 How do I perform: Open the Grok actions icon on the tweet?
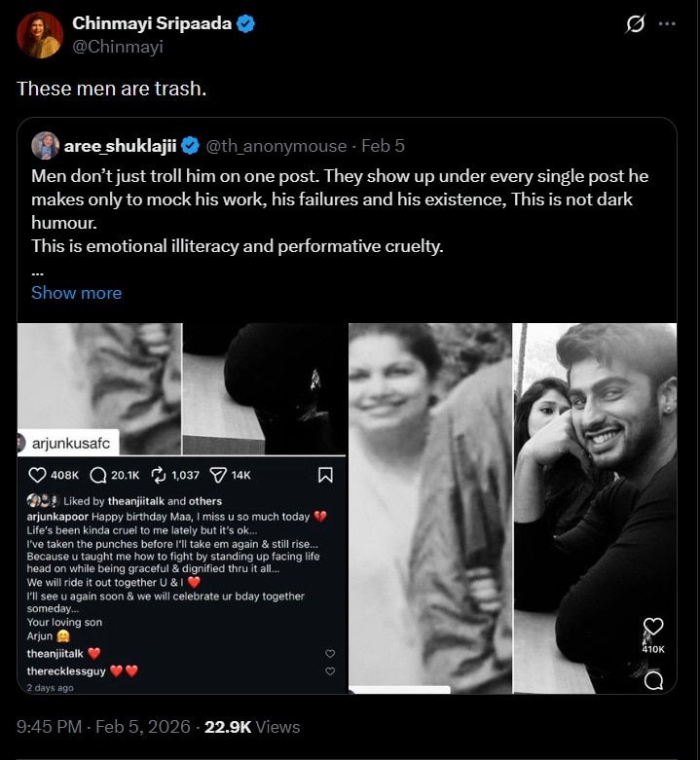[x=635, y=23]
